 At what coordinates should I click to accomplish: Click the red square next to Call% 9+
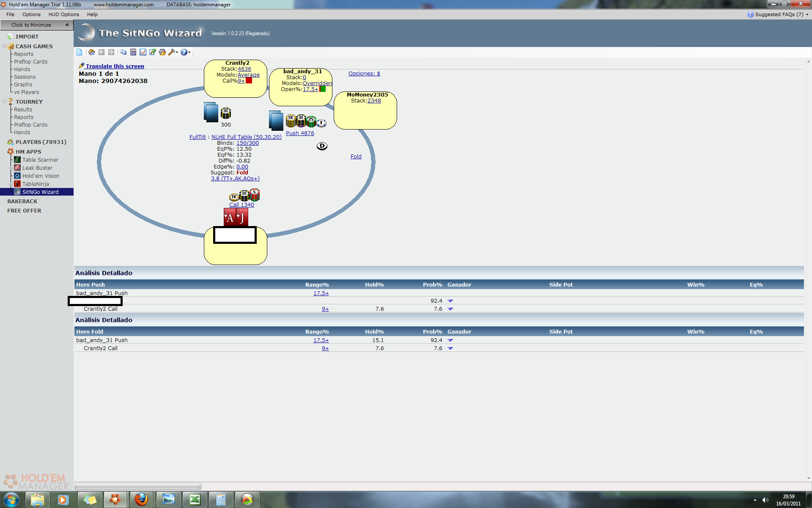[x=249, y=80]
